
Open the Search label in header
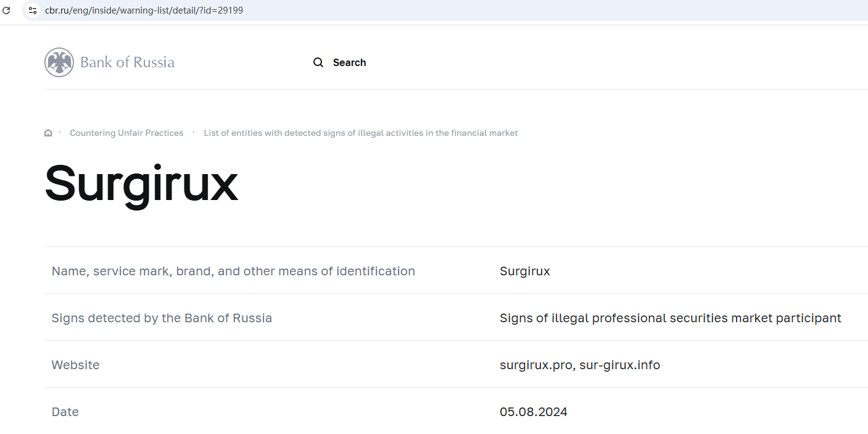349,62
